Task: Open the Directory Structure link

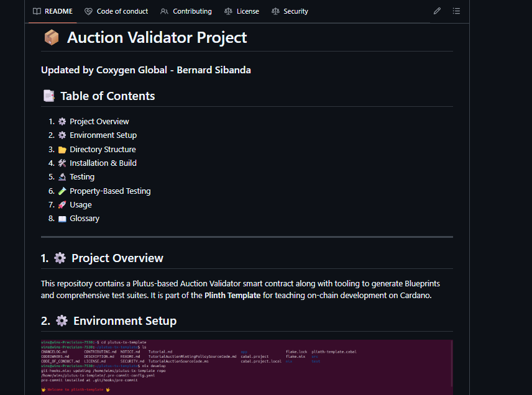Action: pos(102,149)
